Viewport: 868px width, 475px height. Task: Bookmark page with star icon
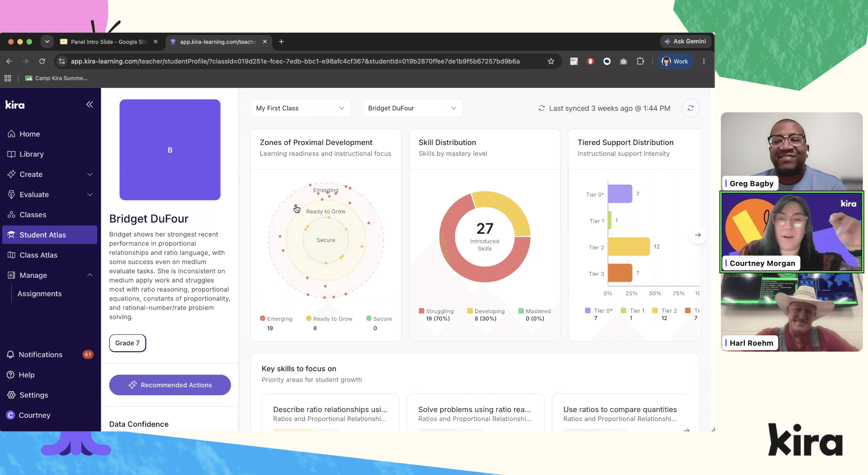pyautogui.click(x=551, y=61)
